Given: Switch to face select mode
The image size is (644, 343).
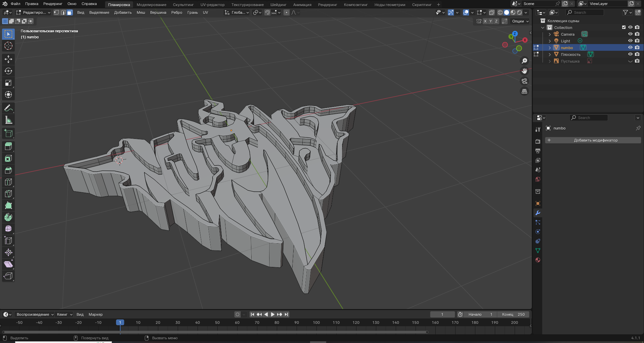Looking at the screenshot, I should coord(70,12).
